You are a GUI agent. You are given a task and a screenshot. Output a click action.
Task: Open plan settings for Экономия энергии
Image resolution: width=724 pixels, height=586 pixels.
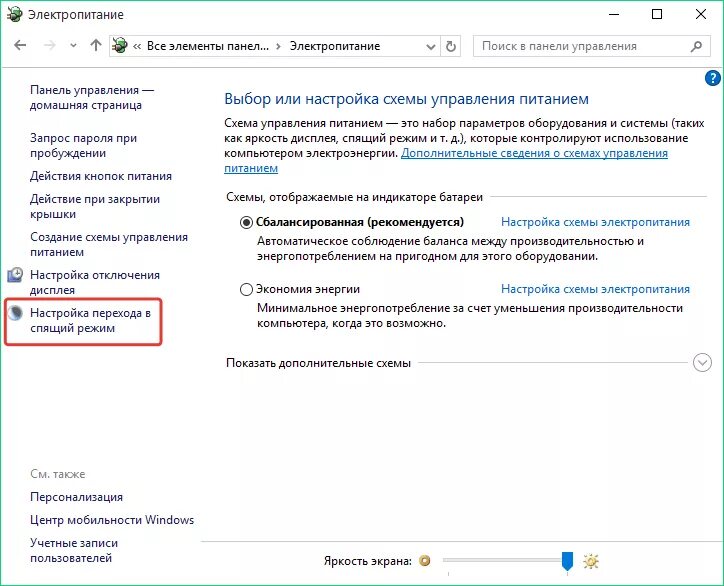[595, 289]
